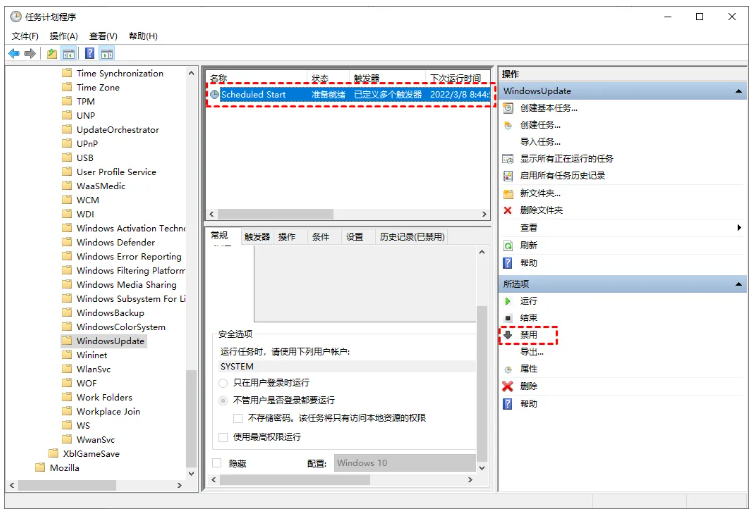Viewport: 755px width, 521px height.
Task: Click the green 刷新 icon
Action: pyautogui.click(x=508, y=245)
